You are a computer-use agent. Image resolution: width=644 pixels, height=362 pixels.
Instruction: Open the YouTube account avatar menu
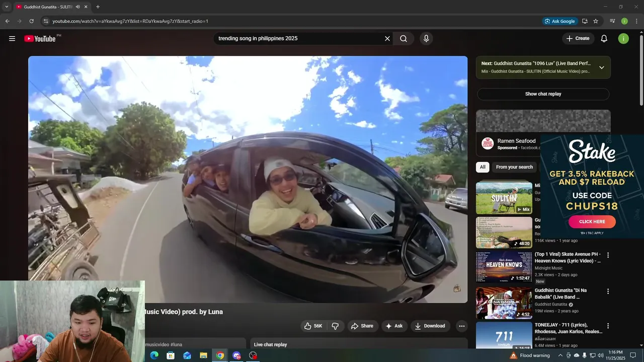pos(623,39)
